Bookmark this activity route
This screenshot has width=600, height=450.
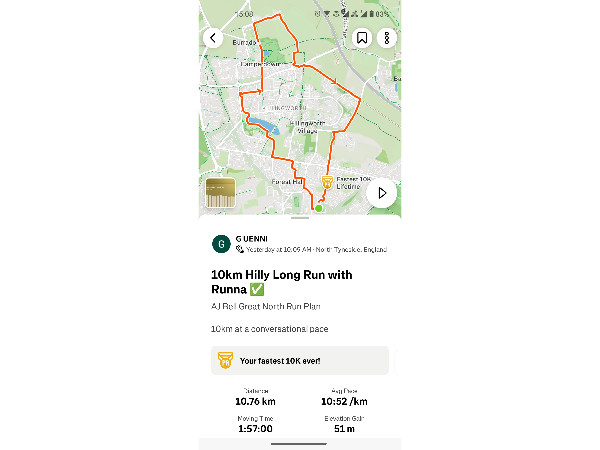pyautogui.click(x=362, y=38)
